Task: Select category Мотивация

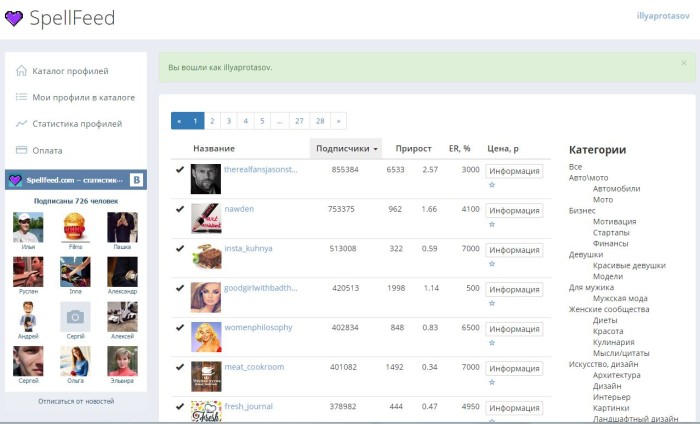Action: pyautogui.click(x=615, y=221)
